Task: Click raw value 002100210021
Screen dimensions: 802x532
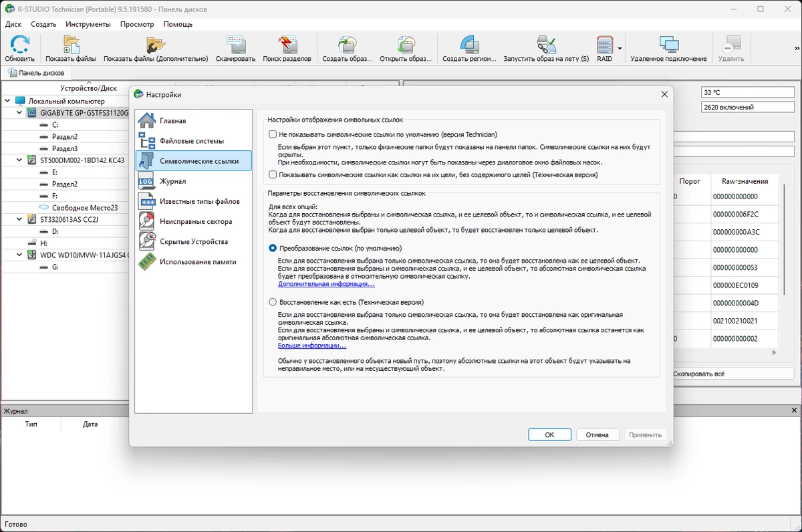Action: pyautogui.click(x=735, y=321)
